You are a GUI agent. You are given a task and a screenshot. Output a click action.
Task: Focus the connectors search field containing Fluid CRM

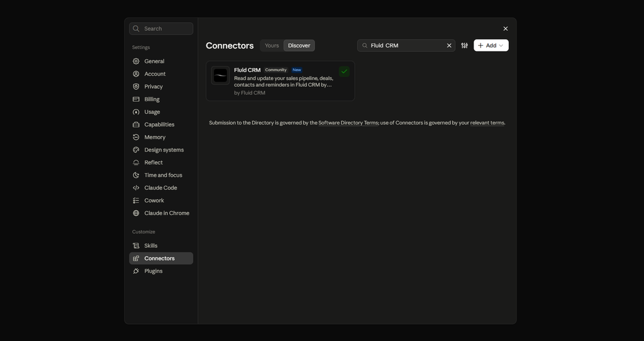click(406, 45)
